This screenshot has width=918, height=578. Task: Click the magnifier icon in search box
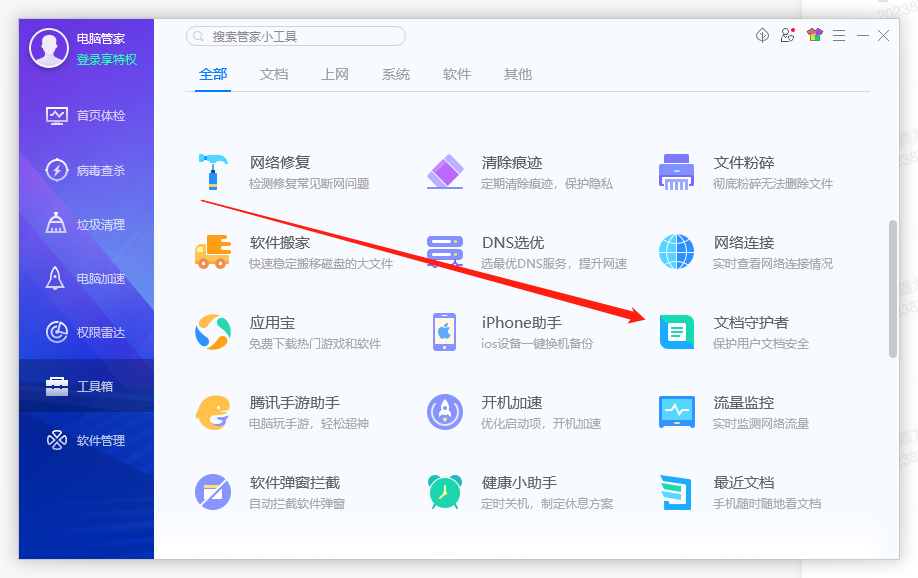[x=198, y=36]
